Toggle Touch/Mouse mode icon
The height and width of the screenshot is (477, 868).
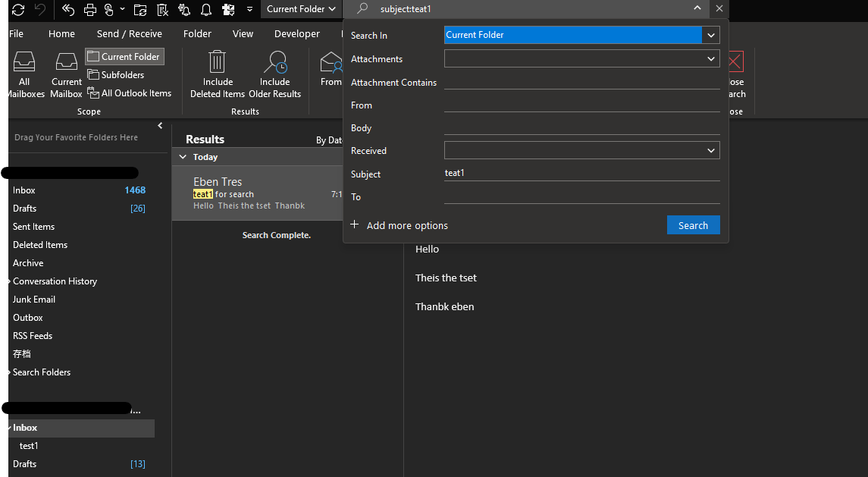coord(108,9)
